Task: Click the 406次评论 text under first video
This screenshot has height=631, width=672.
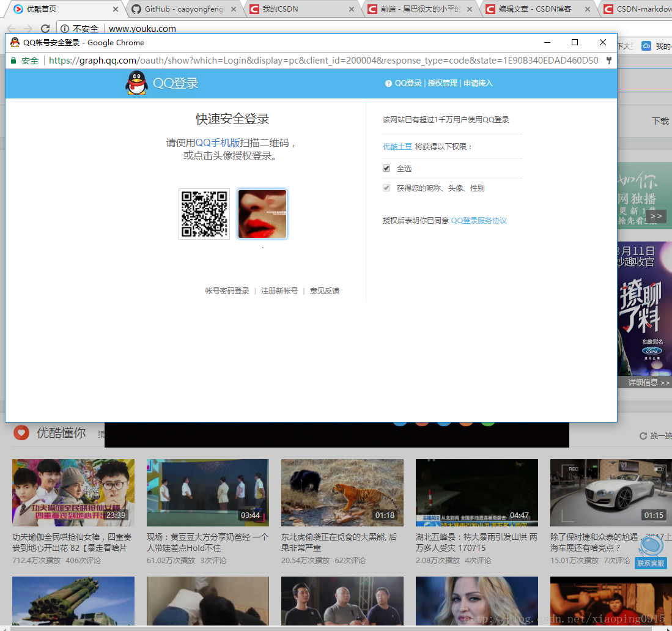Action: pyautogui.click(x=83, y=561)
